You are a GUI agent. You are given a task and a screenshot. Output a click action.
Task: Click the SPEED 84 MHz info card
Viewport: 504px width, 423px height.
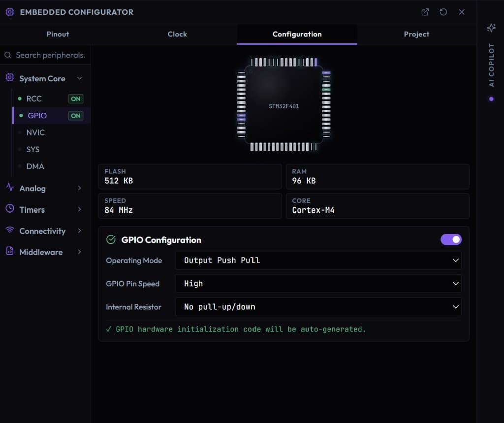tap(190, 206)
